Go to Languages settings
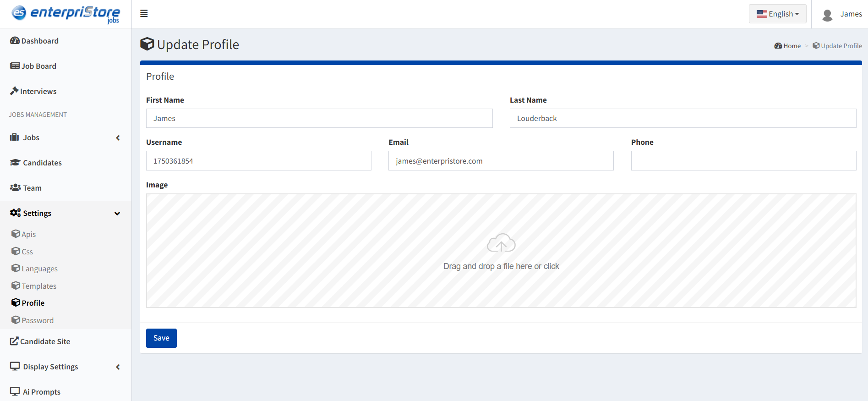 [x=39, y=269]
